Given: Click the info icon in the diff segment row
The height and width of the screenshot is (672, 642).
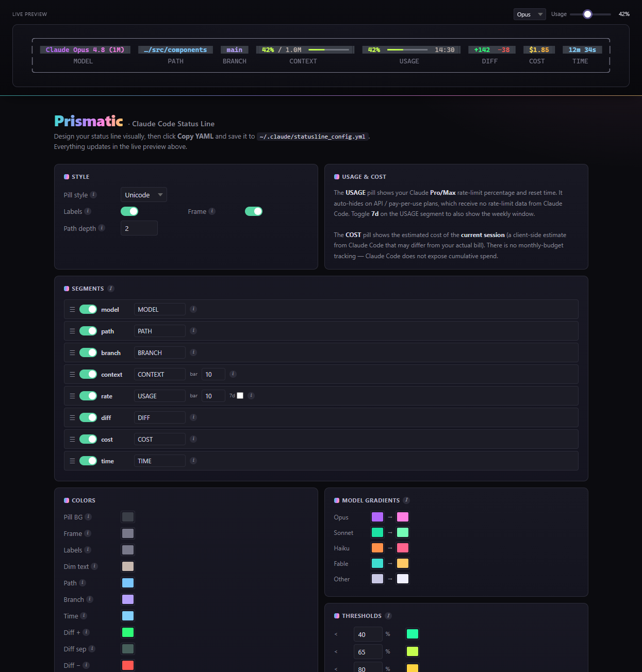Looking at the screenshot, I should click(x=193, y=417).
